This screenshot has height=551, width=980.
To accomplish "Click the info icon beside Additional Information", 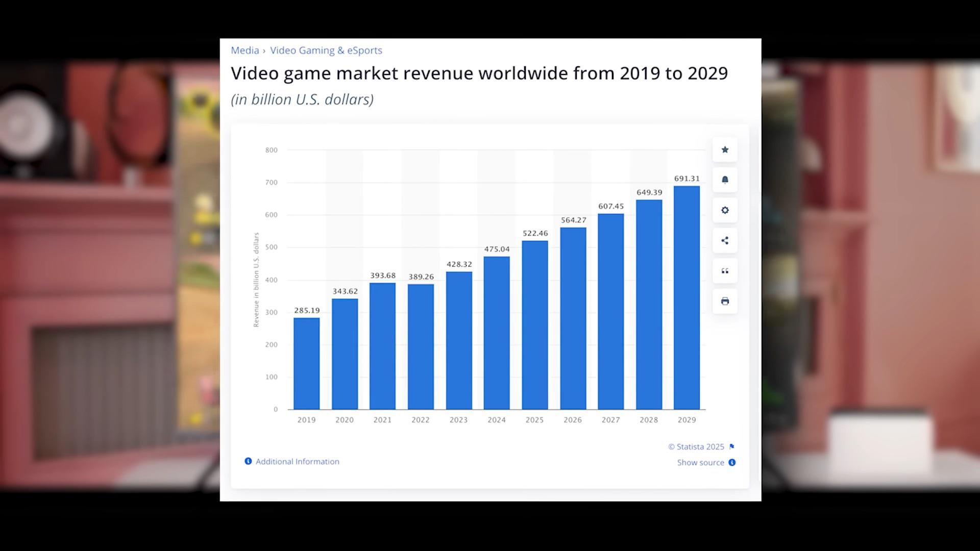I will coord(248,461).
